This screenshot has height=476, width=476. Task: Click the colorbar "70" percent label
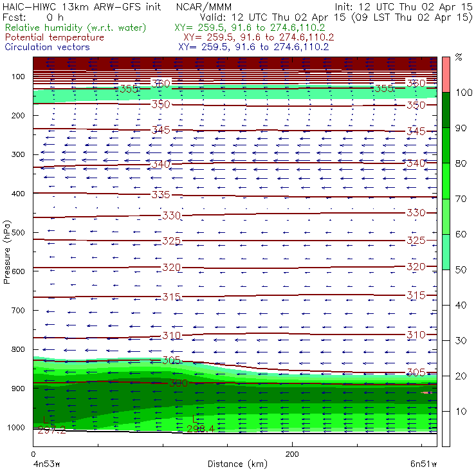coord(461,199)
